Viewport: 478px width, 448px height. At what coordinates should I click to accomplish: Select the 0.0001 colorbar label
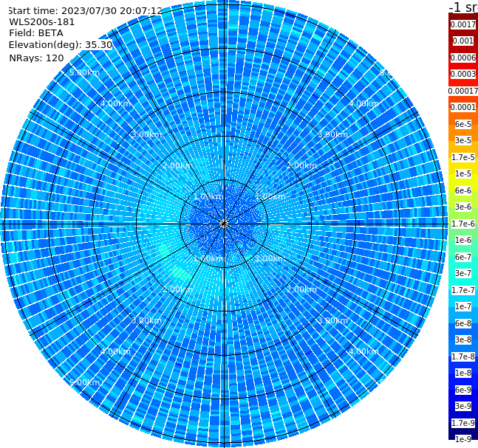click(462, 107)
